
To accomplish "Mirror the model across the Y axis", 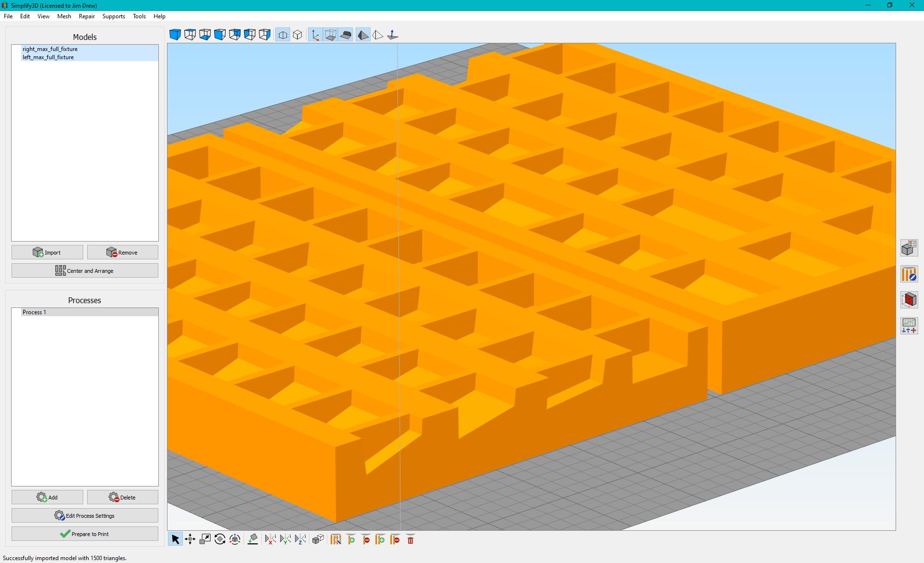I will [x=285, y=539].
